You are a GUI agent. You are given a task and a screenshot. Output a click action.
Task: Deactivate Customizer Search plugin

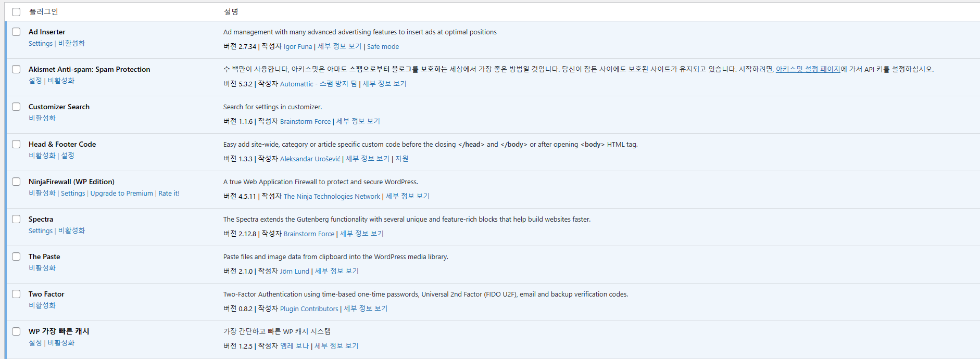click(42, 119)
